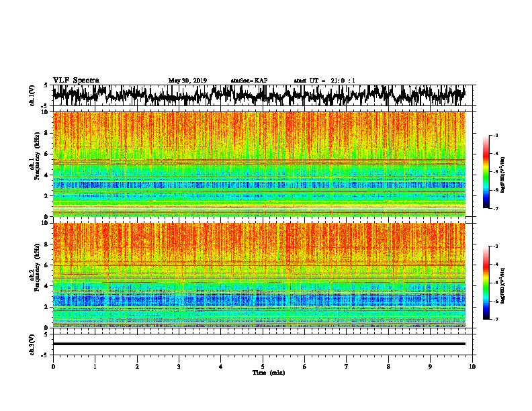Click the ch.3(V) flat trace line

[259, 344]
